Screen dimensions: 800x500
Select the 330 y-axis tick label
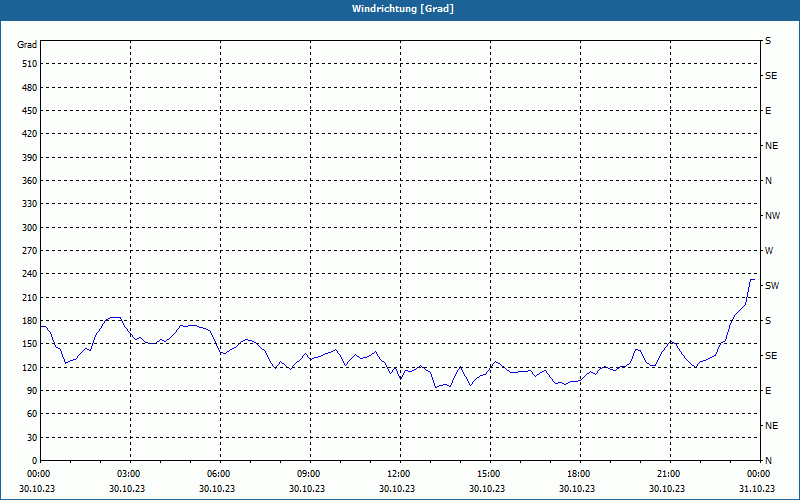(x=30, y=204)
